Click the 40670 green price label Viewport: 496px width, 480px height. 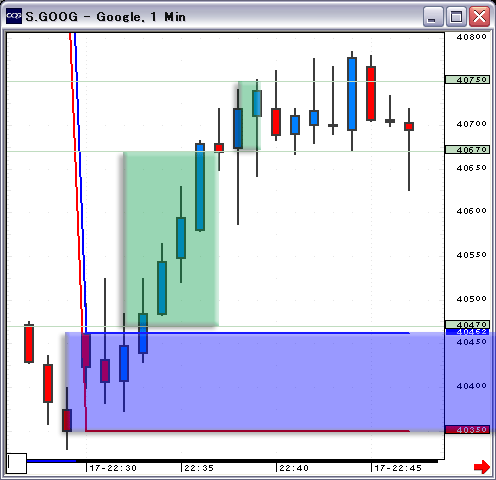[x=467, y=150]
